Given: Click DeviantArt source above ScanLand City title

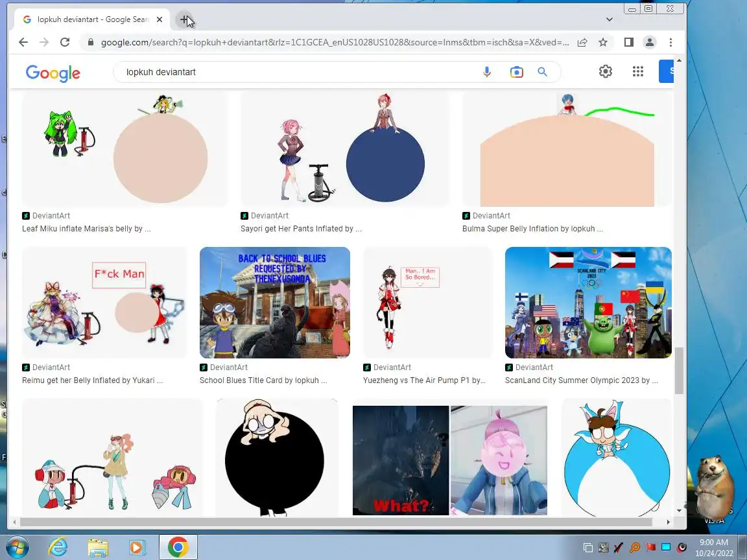Looking at the screenshot, I should click(x=529, y=367).
